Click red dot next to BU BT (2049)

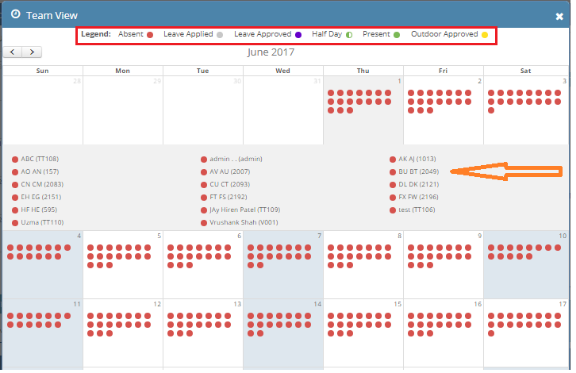tap(393, 172)
